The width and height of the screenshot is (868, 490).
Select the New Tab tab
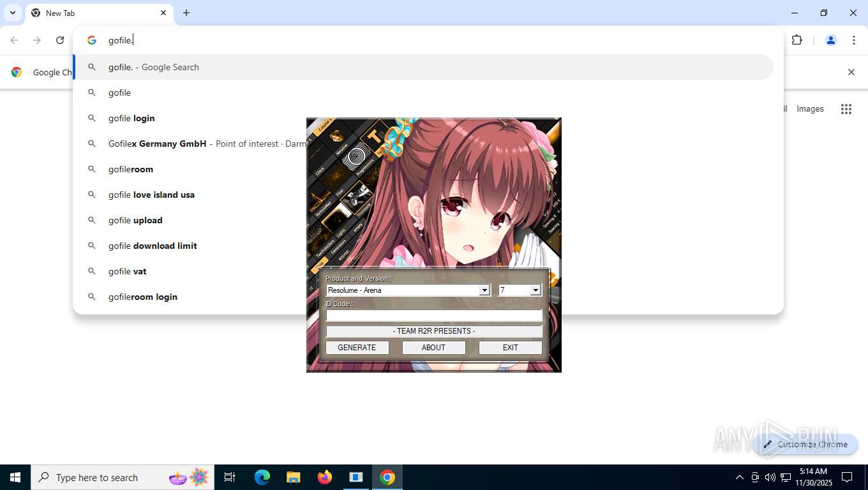click(99, 13)
